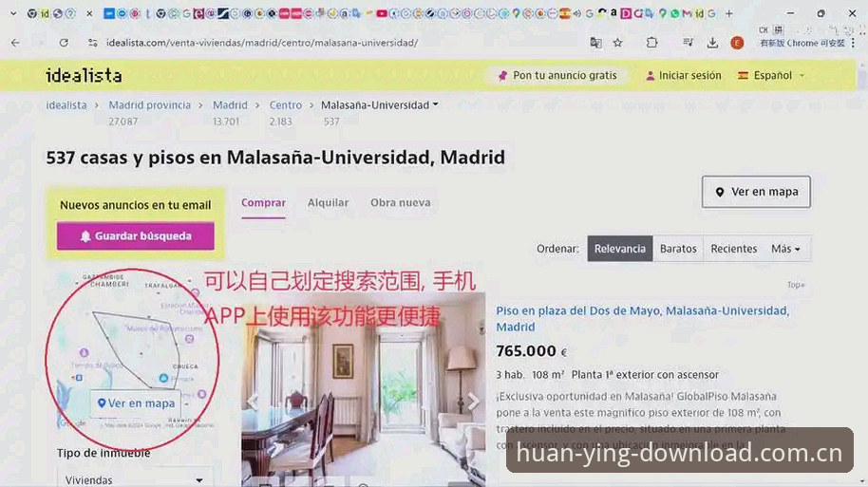The width and height of the screenshot is (868, 487).
Task: Open Centro breadcrumb link
Action: 286,105
